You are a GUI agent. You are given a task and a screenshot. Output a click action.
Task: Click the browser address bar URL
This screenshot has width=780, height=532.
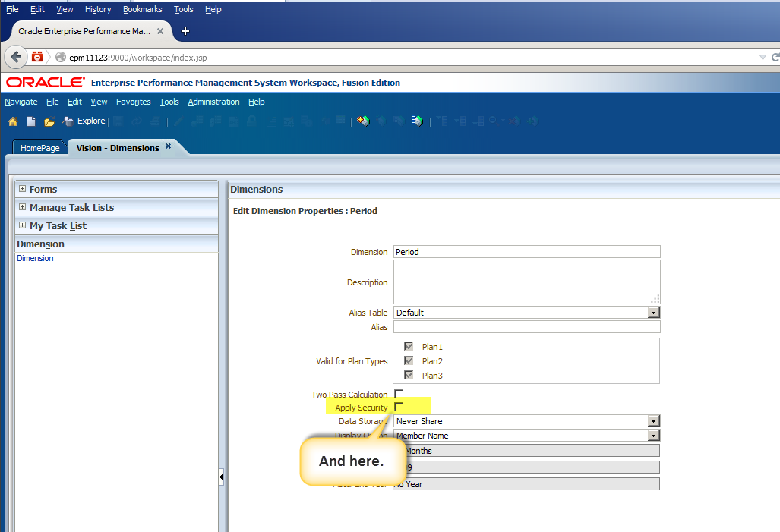point(138,58)
